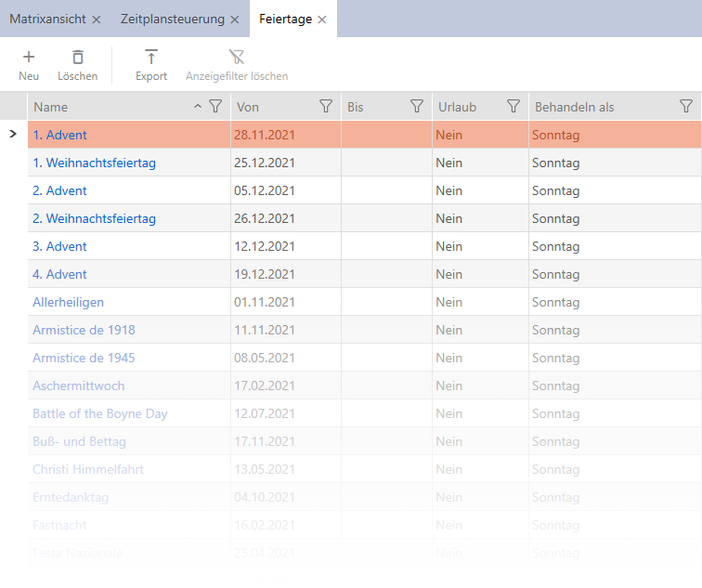Click Urlaub value for 4. Advent
Screen dimensions: 702x588
449,274
